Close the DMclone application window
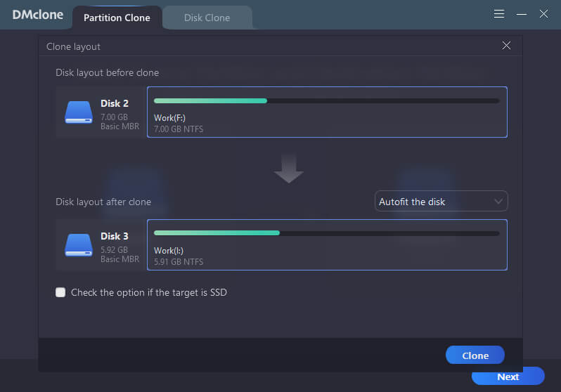The width and height of the screenshot is (561, 392). pyautogui.click(x=543, y=14)
